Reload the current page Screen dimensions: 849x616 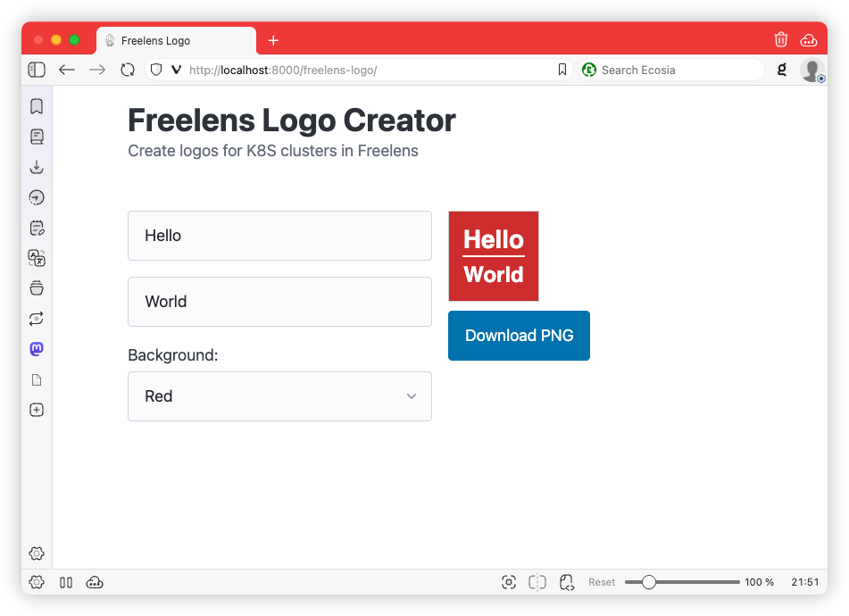pyautogui.click(x=128, y=70)
